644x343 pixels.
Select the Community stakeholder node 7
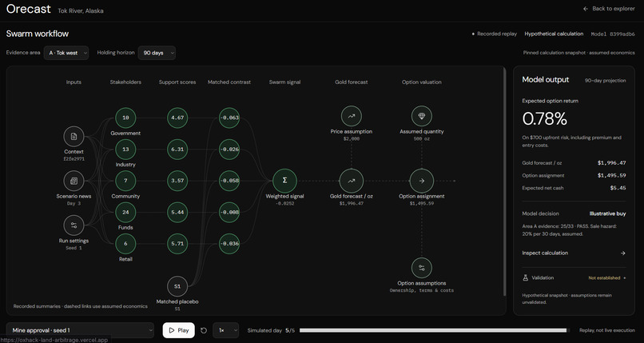(125, 181)
